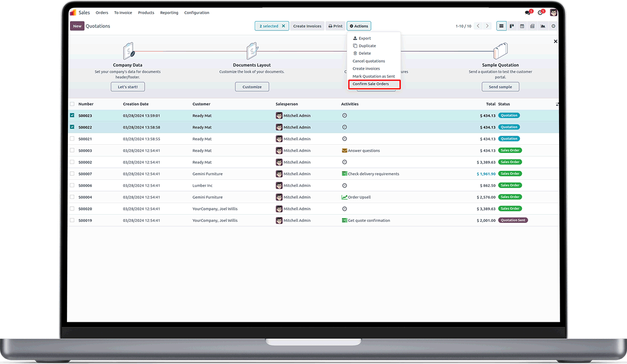
Task: Click activity clock icon for S00006
Action: click(344, 185)
